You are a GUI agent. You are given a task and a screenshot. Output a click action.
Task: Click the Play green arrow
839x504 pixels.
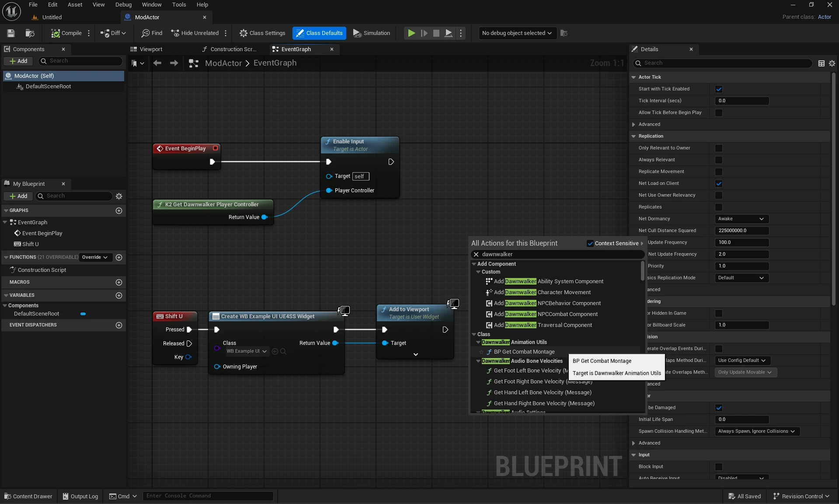411,33
